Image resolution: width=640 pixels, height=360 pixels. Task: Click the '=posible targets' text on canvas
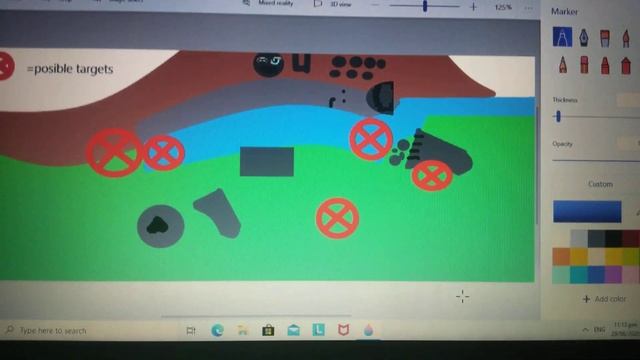click(x=70, y=69)
